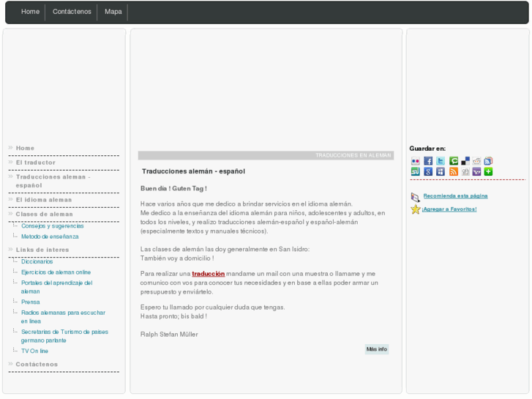Open Mapa in the top navigation bar
The image size is (532, 399).
click(x=113, y=12)
